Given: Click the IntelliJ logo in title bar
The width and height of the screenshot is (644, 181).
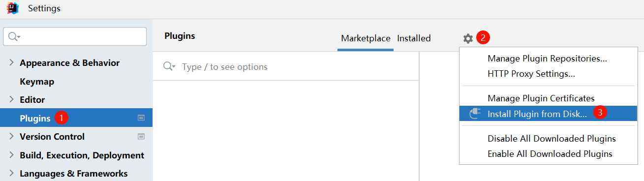Looking at the screenshot, I should coord(13,8).
